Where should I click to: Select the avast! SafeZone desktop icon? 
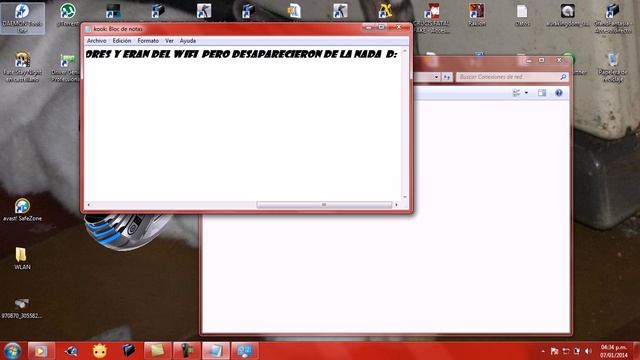[x=22, y=210]
